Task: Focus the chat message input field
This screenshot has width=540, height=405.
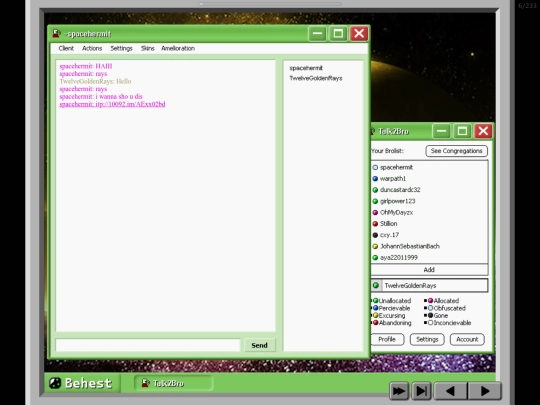Action: pos(148,345)
